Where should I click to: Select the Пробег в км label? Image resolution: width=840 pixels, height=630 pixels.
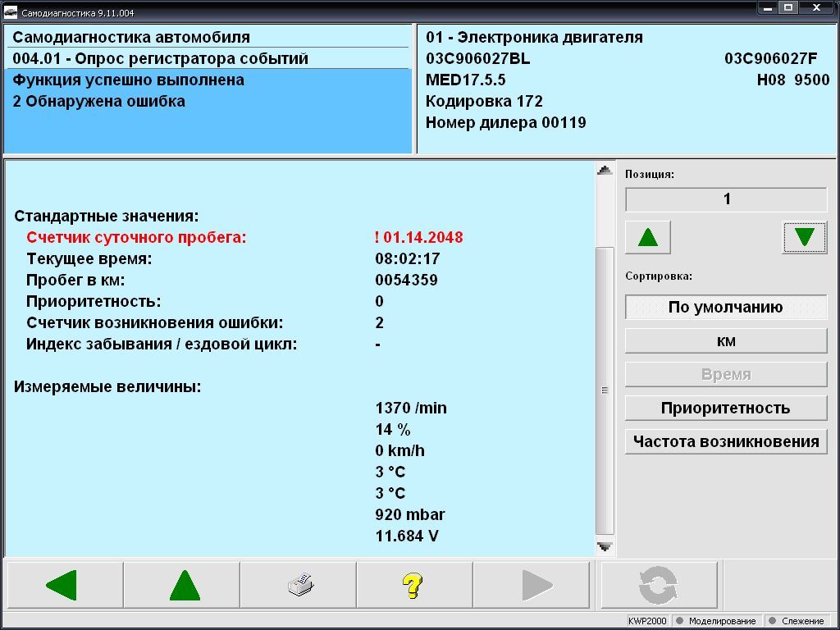pyautogui.click(x=75, y=281)
